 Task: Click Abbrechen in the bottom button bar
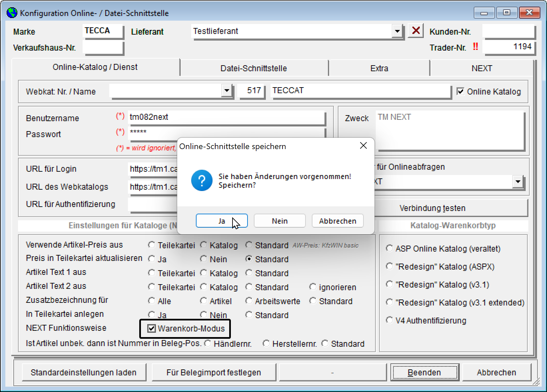click(496, 372)
